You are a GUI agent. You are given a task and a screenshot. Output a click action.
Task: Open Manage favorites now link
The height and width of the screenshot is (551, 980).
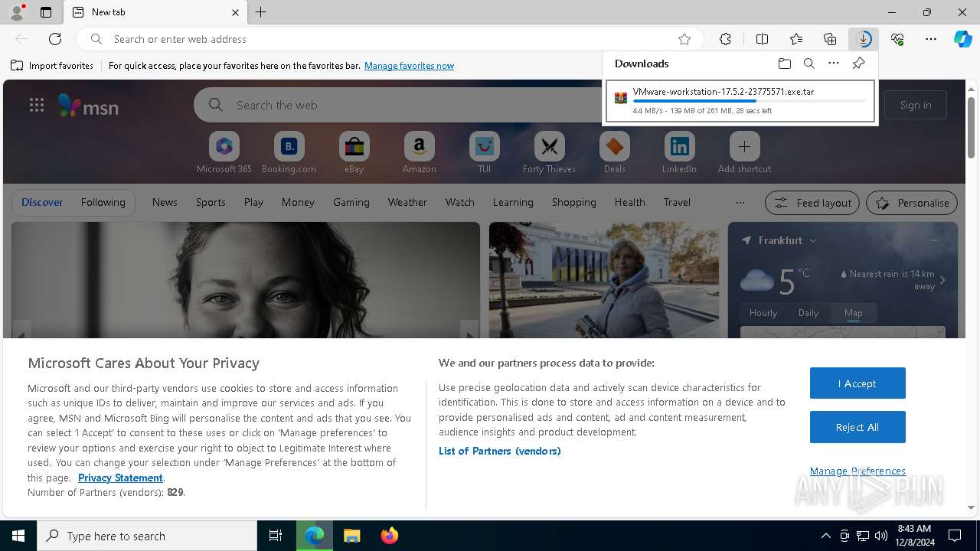click(409, 66)
